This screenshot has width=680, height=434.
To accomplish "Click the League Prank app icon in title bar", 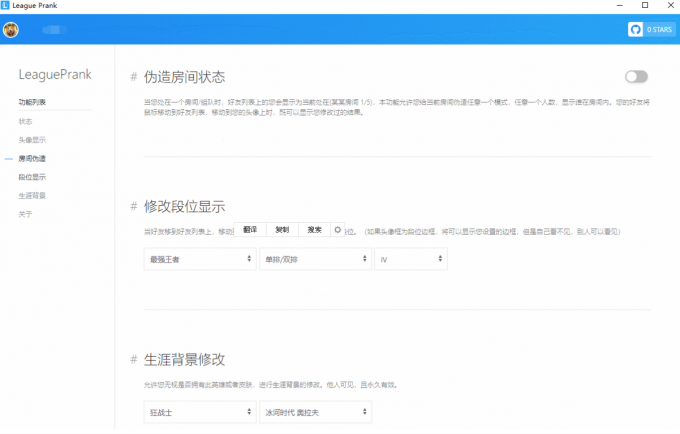I will click(x=5, y=5).
